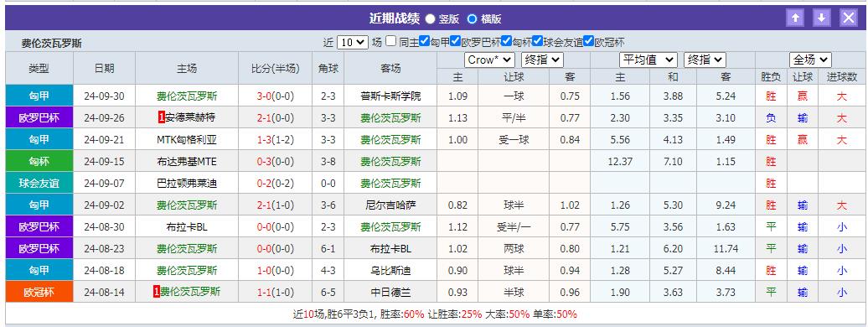Click the 2-1(0-0) score against 安德莱赫特
The image size is (868, 327).
coord(275,117)
